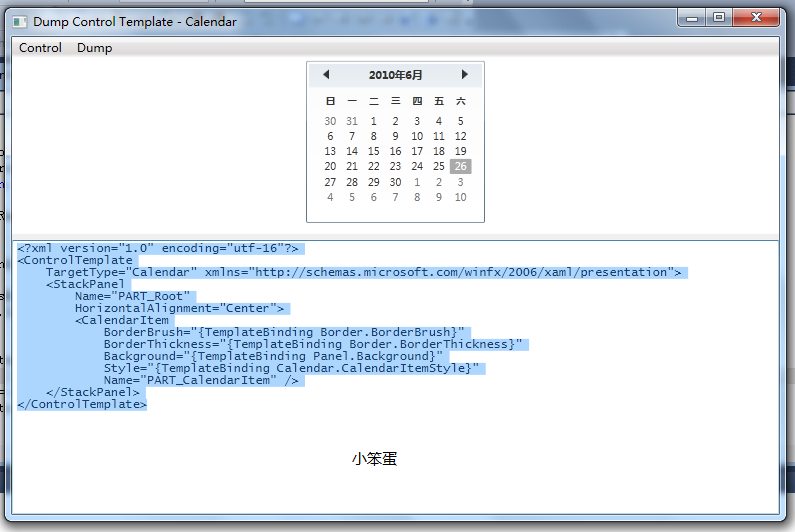
Task: Click the BorderBrush TemplateBinding line
Action: click(284, 332)
